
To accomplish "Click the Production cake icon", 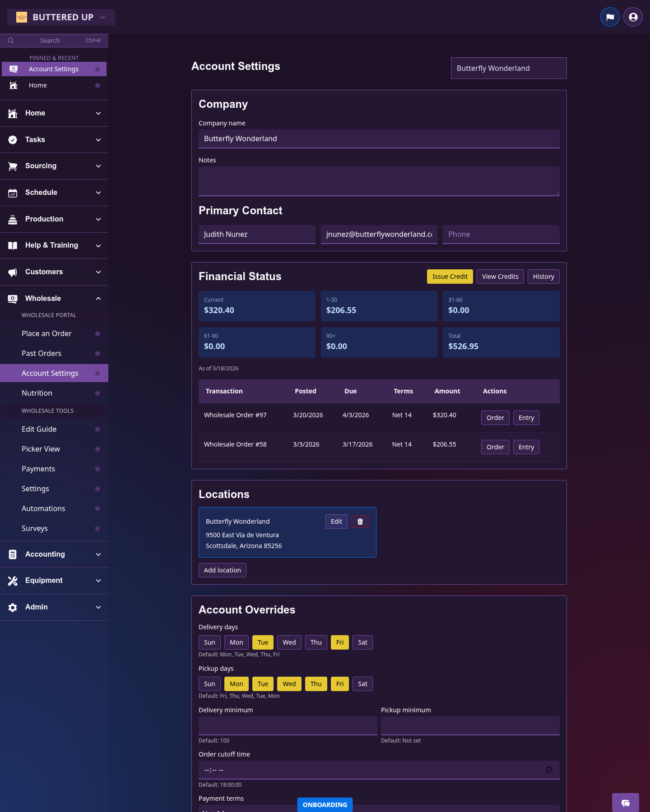I will [x=13, y=219].
